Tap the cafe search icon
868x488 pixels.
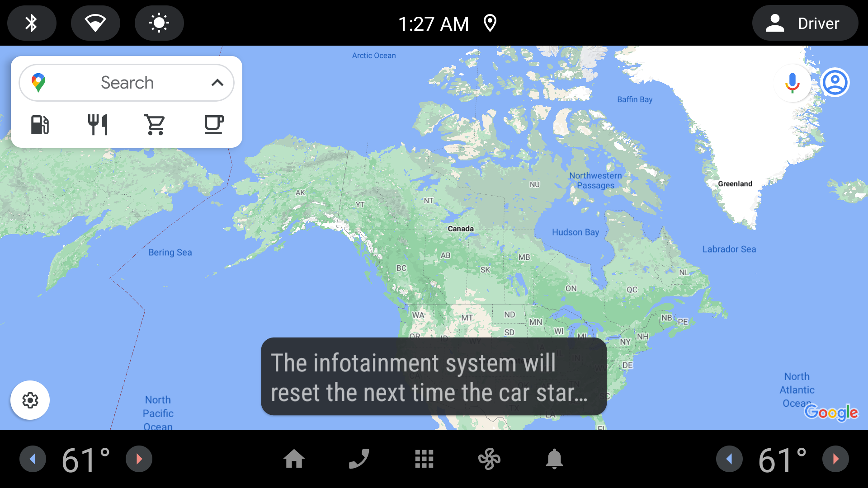tap(213, 124)
